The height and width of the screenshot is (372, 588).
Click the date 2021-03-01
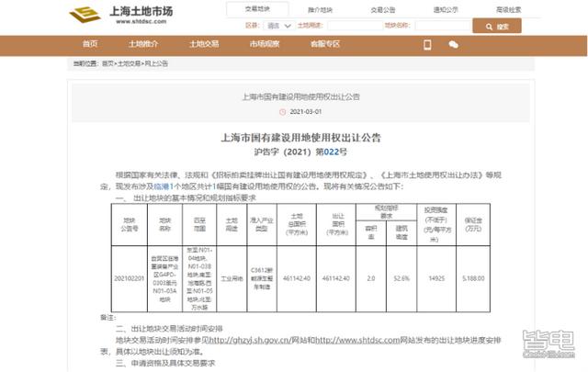(306, 112)
